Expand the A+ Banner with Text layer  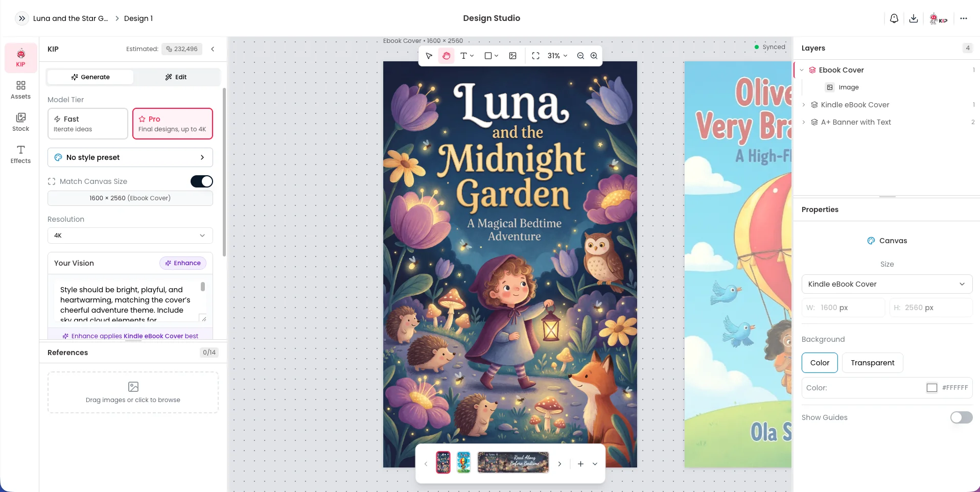804,122
